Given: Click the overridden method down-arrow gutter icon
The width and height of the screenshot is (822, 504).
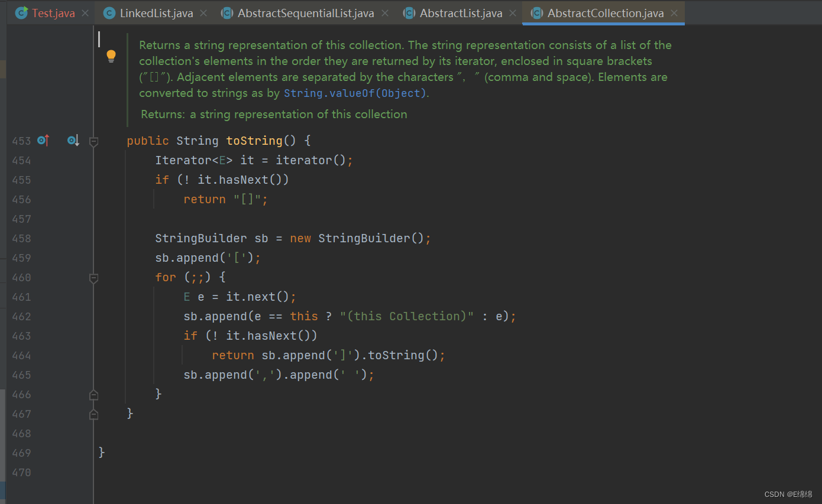Looking at the screenshot, I should pos(72,141).
